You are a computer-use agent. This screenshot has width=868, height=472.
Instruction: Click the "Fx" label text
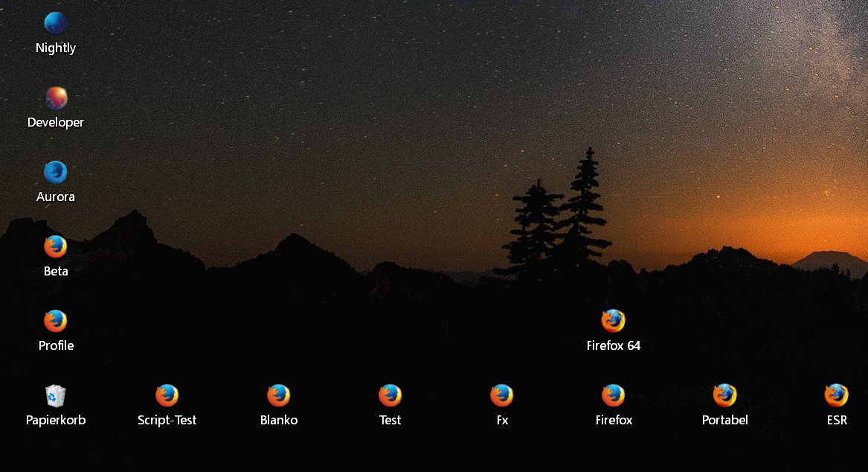(501, 420)
